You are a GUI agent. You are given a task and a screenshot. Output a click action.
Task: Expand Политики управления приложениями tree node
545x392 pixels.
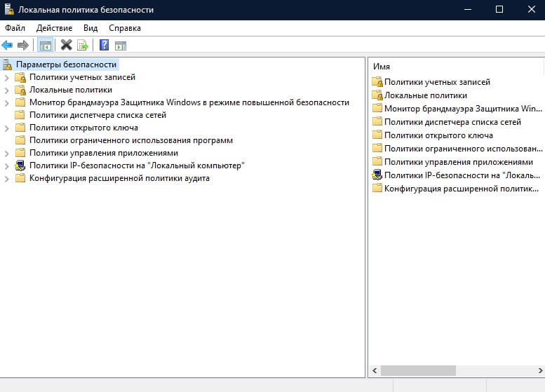(6, 154)
